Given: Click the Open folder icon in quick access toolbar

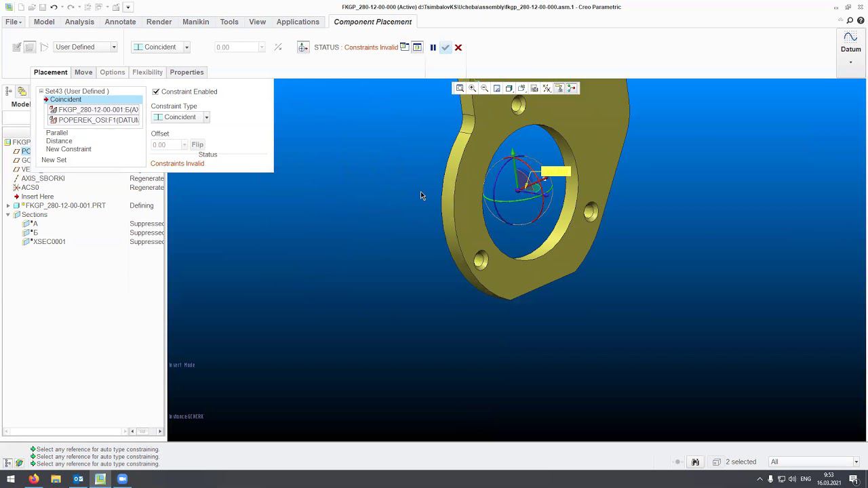Looking at the screenshot, I should 32,7.
